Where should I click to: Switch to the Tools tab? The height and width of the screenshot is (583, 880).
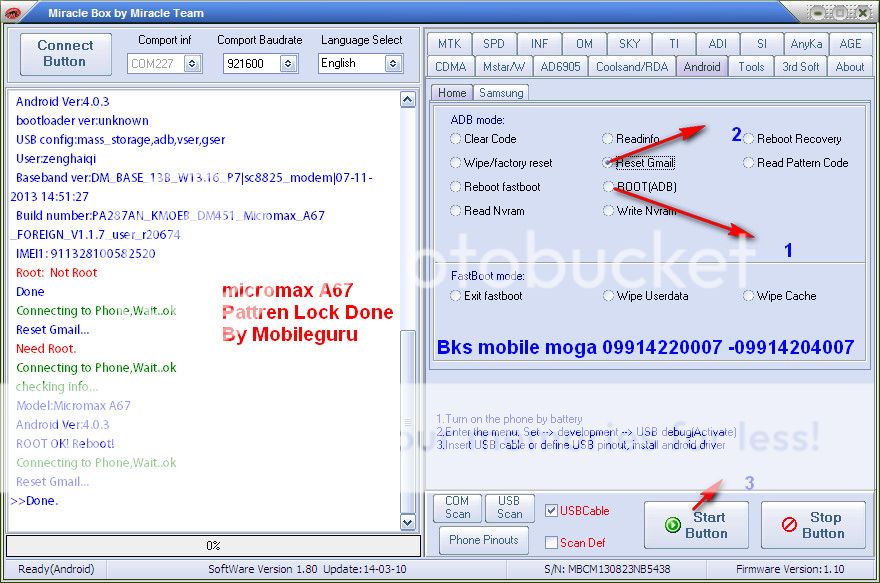point(751,67)
